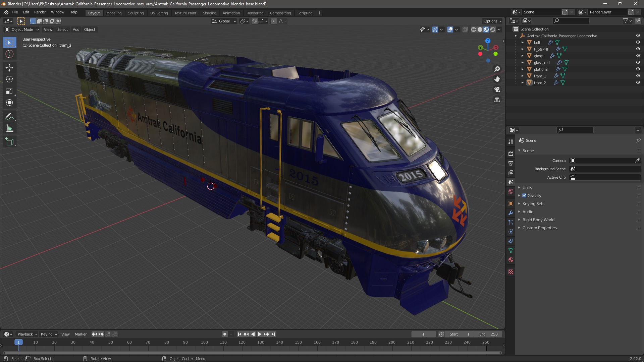Open the View Layer properties tab

511,172
